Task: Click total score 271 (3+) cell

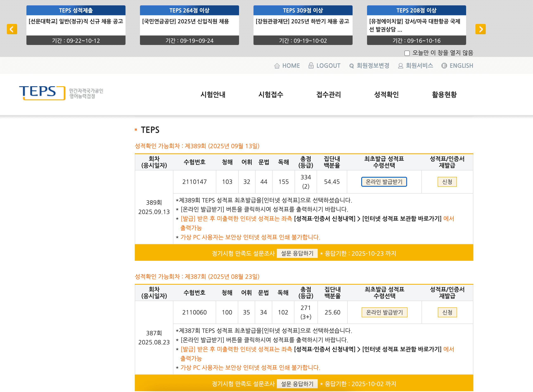Action: 306,312
